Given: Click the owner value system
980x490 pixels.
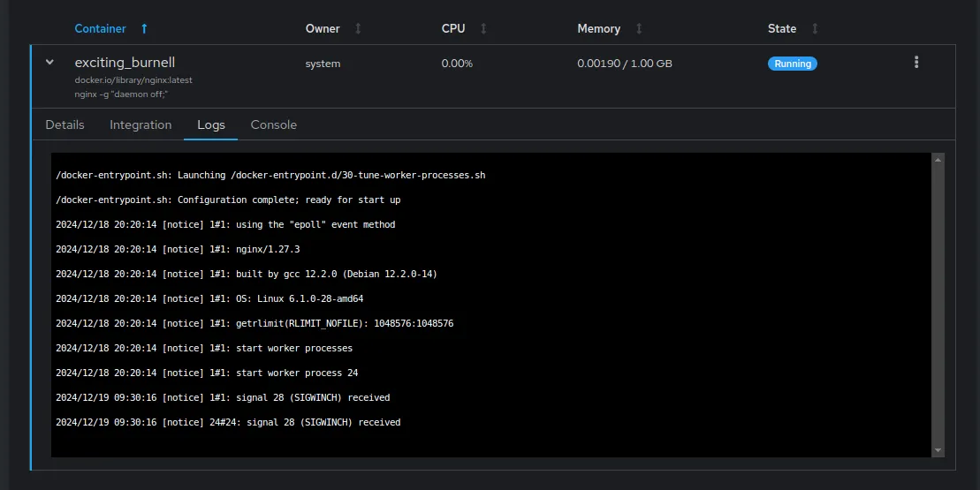Looking at the screenshot, I should coord(323,64).
